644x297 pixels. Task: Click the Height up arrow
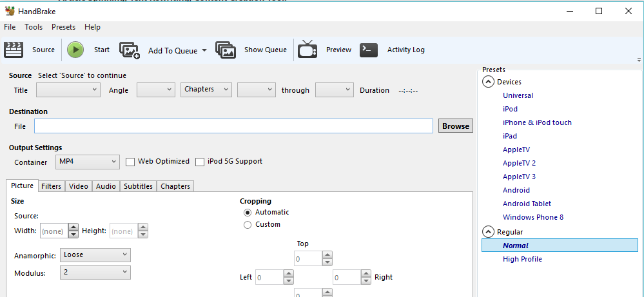tap(143, 227)
